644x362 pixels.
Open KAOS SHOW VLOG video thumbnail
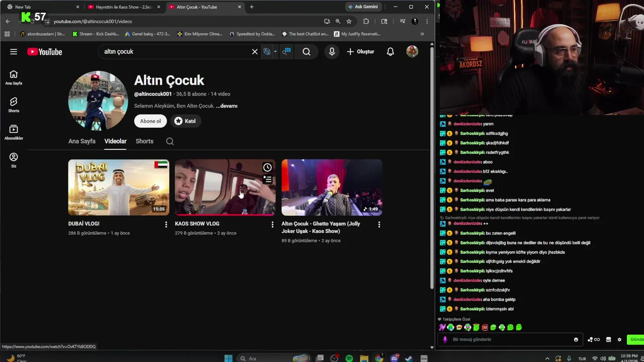coord(225,188)
